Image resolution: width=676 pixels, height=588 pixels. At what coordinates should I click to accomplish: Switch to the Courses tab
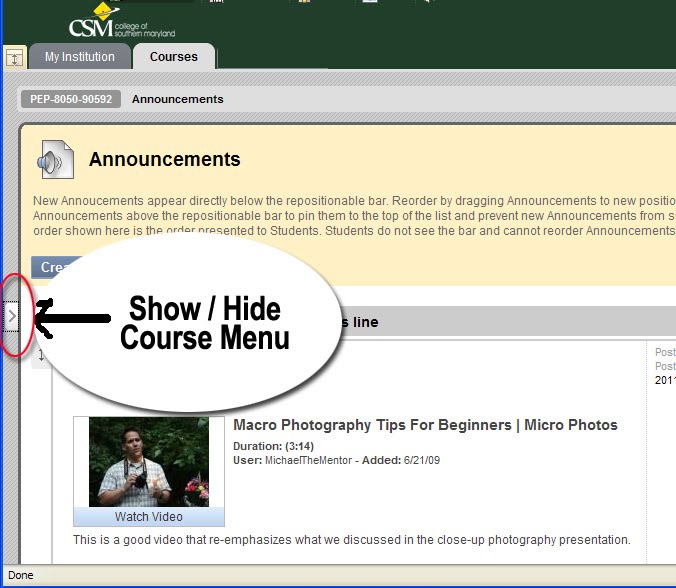(x=174, y=56)
